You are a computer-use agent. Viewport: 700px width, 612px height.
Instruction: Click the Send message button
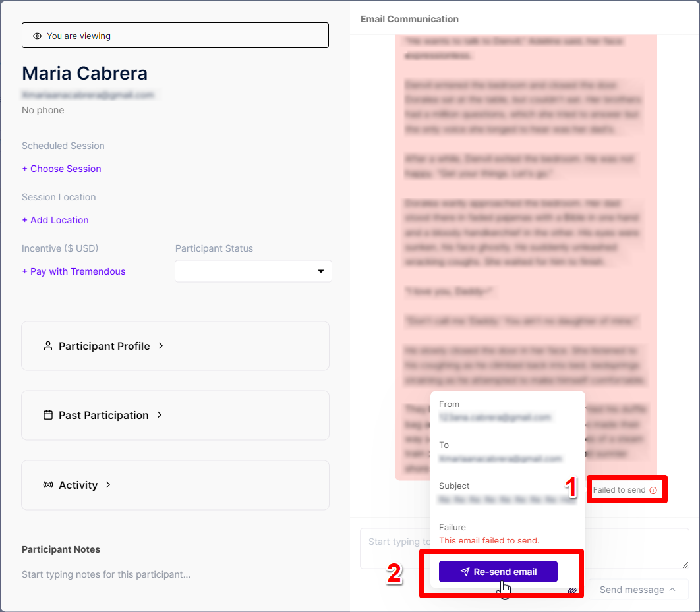click(638, 590)
